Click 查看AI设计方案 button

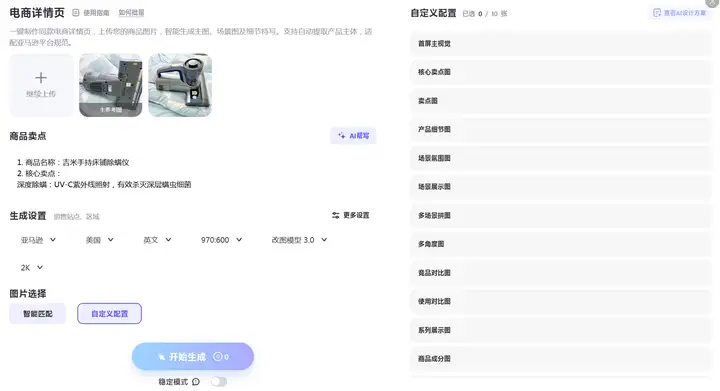680,13
